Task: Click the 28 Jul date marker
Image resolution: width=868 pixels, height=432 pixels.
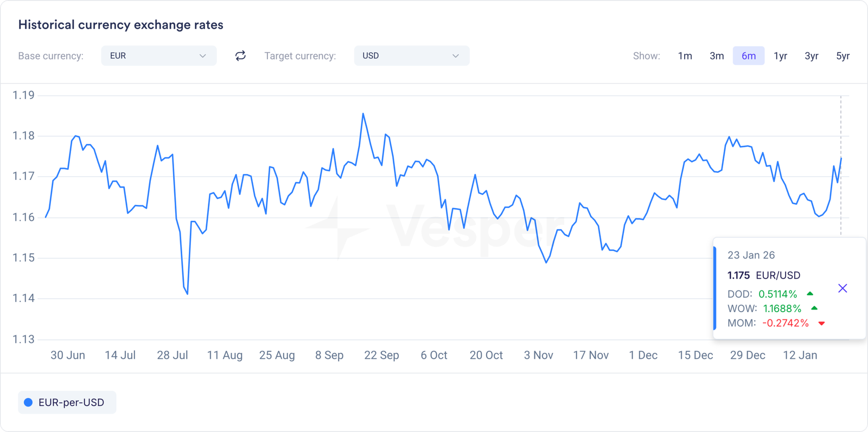Action: [173, 356]
